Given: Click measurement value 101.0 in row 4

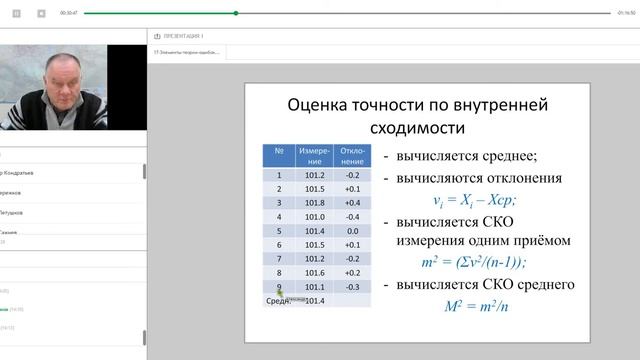Looking at the screenshot, I should click(315, 217).
